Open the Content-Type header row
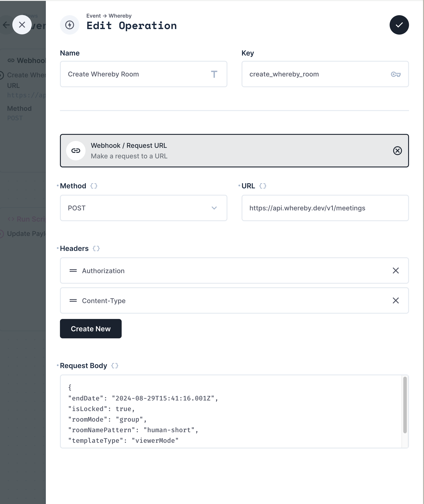 click(216, 300)
